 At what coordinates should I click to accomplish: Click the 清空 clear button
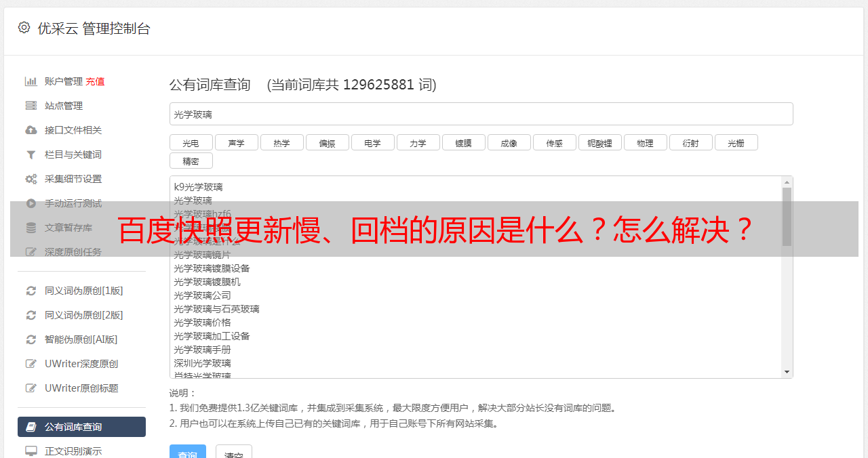coord(234,453)
